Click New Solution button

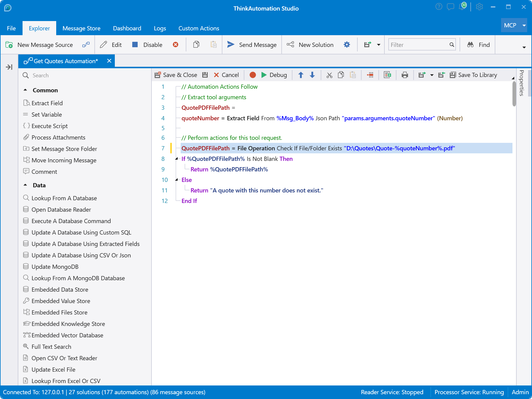pos(310,45)
